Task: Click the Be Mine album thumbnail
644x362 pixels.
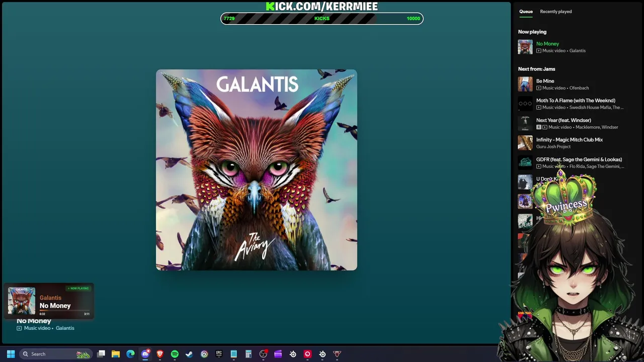Action: point(525,84)
